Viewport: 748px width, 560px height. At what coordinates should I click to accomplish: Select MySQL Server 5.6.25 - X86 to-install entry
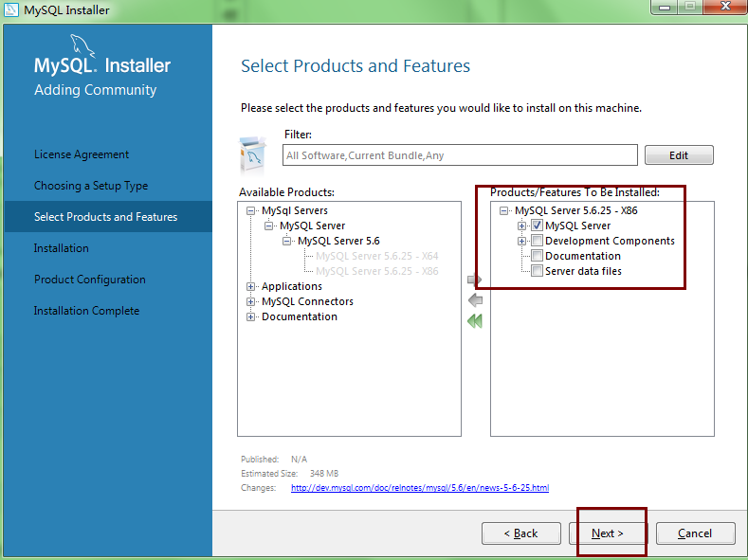[x=575, y=210]
